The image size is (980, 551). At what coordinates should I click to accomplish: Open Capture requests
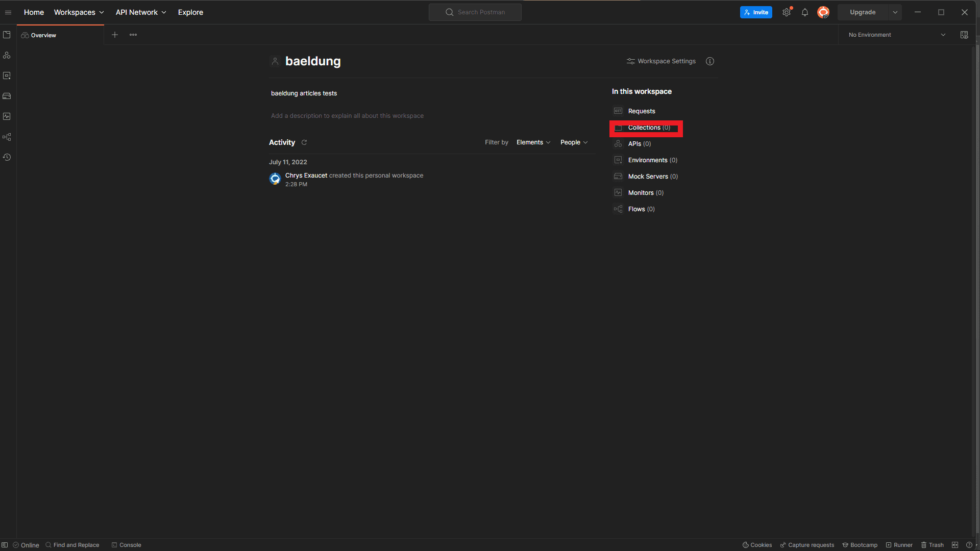pyautogui.click(x=807, y=545)
